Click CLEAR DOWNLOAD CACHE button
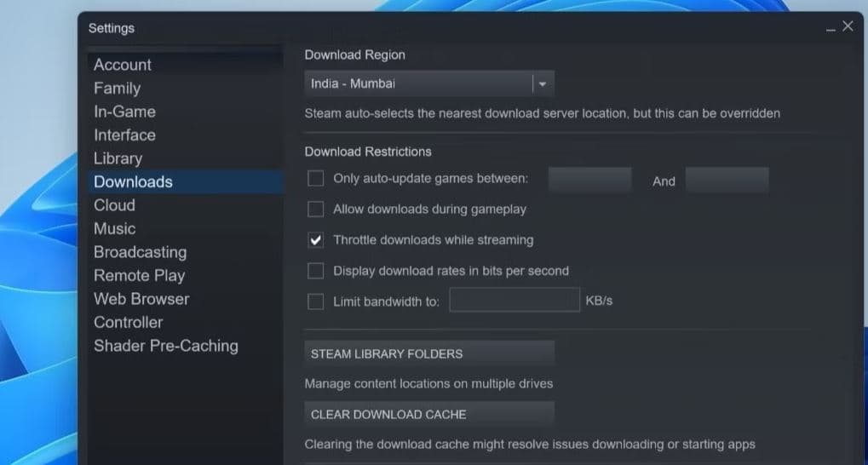The height and width of the screenshot is (465, 868). [429, 415]
